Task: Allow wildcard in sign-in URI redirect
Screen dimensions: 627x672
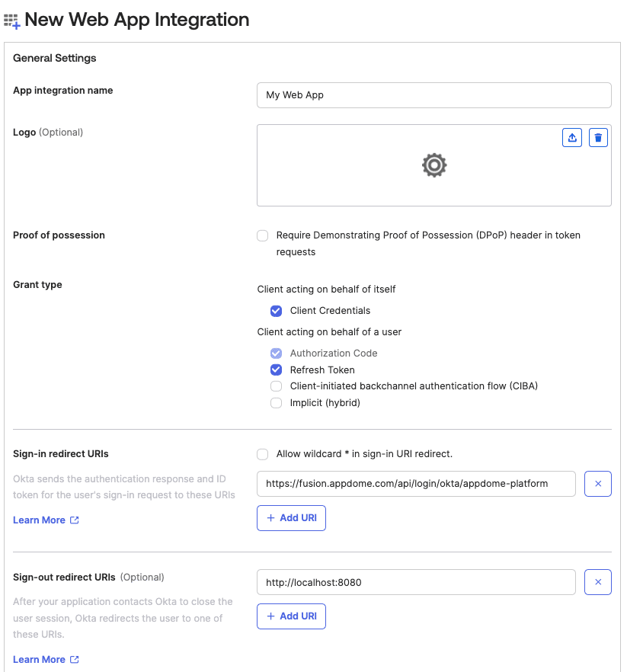Action: 262,453
